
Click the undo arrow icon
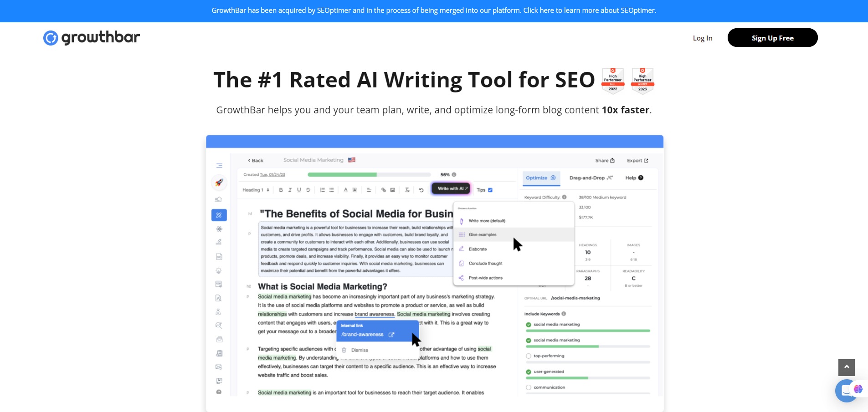(x=421, y=190)
